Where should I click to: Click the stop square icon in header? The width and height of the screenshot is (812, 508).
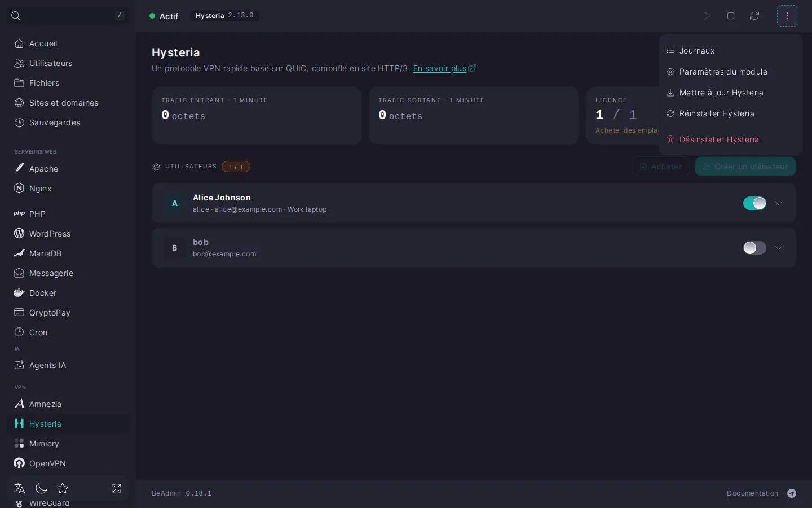tap(731, 16)
